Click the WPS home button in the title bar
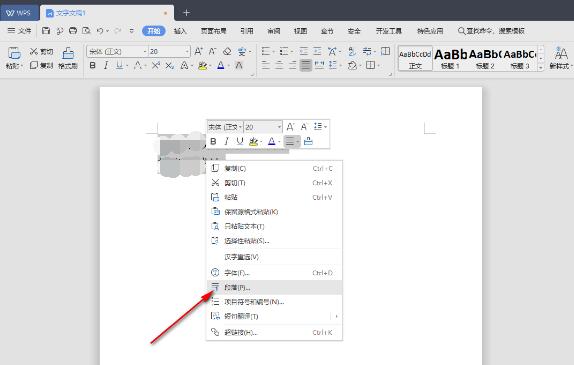Viewport: 574px width, 365px height. pos(19,13)
